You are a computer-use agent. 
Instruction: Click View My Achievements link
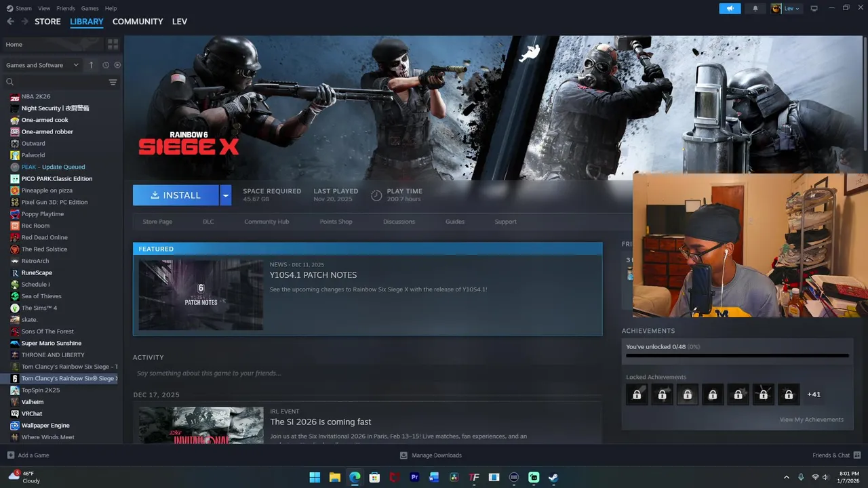point(812,420)
